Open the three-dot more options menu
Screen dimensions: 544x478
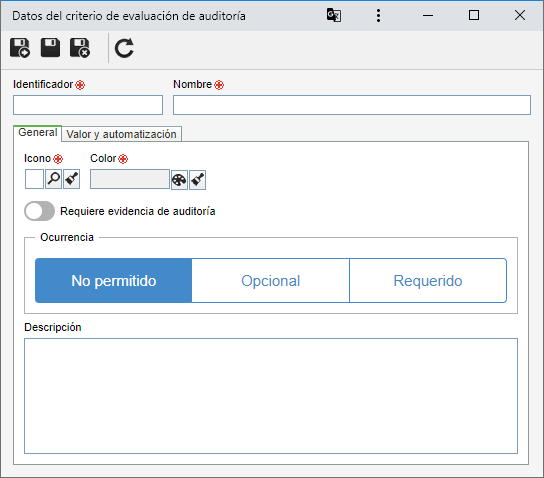coord(378,16)
